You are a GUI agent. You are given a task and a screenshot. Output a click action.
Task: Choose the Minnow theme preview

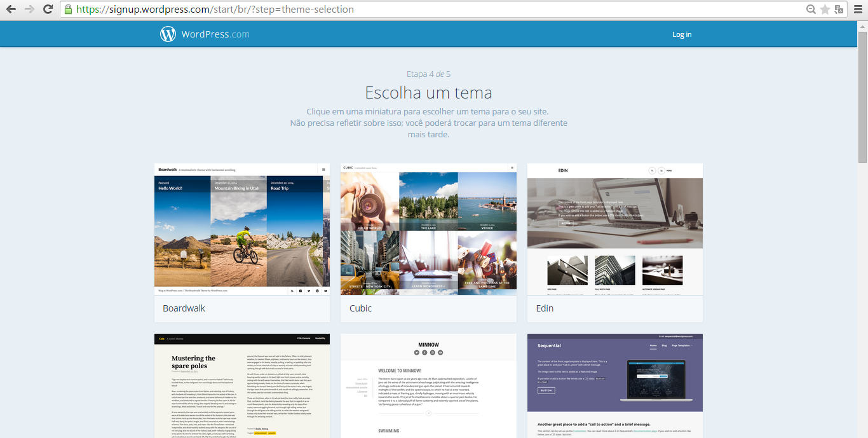tap(428, 386)
